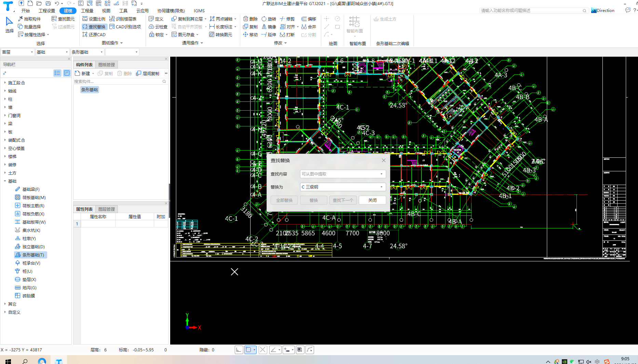Viewport: 638px width, 364px height.
Task: Run 云检查 cloud check
Action: 158,27
